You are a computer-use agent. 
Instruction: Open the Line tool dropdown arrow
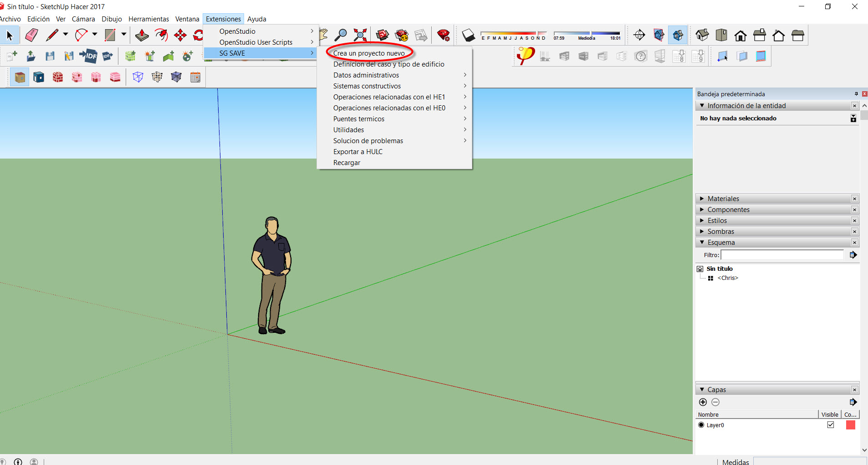[66, 35]
